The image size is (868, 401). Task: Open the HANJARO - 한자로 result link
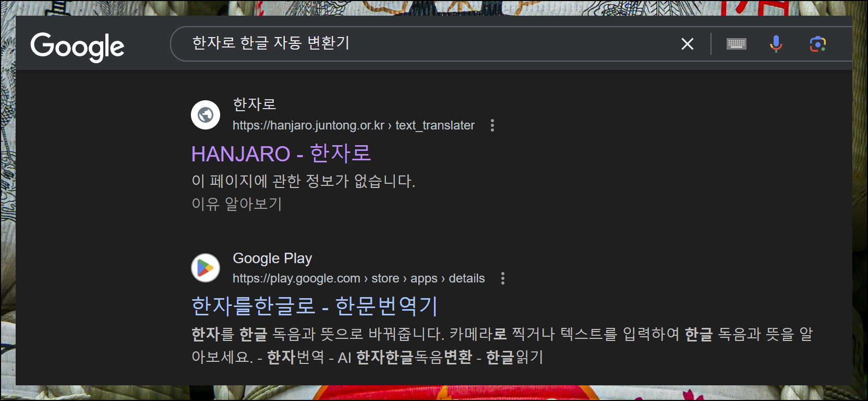[x=281, y=154]
